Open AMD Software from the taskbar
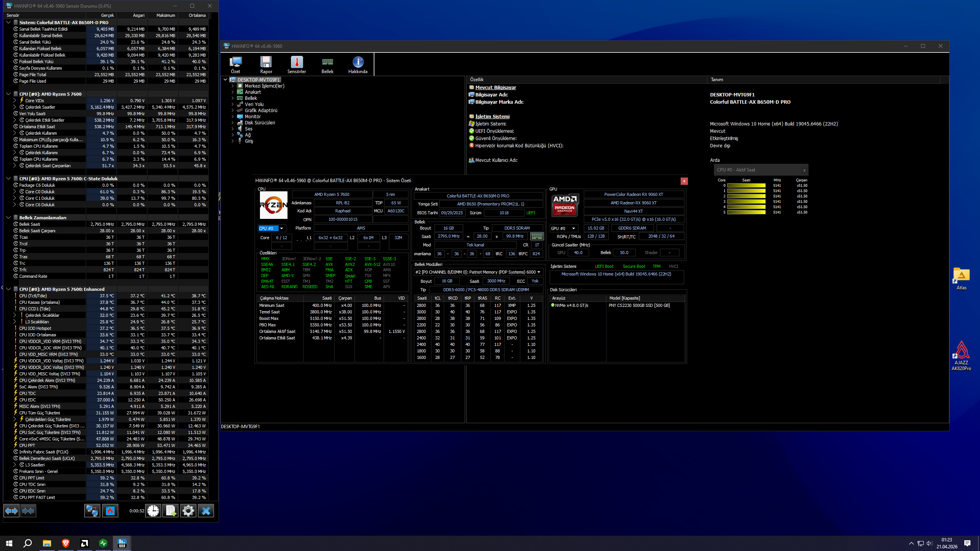This screenshot has width=980, height=551. click(x=85, y=543)
